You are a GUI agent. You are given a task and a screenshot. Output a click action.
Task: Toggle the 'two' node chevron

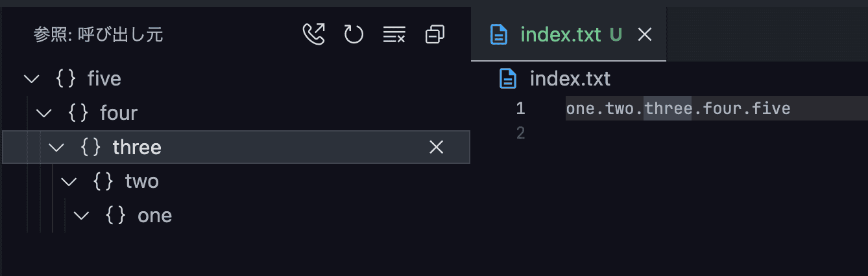click(69, 181)
